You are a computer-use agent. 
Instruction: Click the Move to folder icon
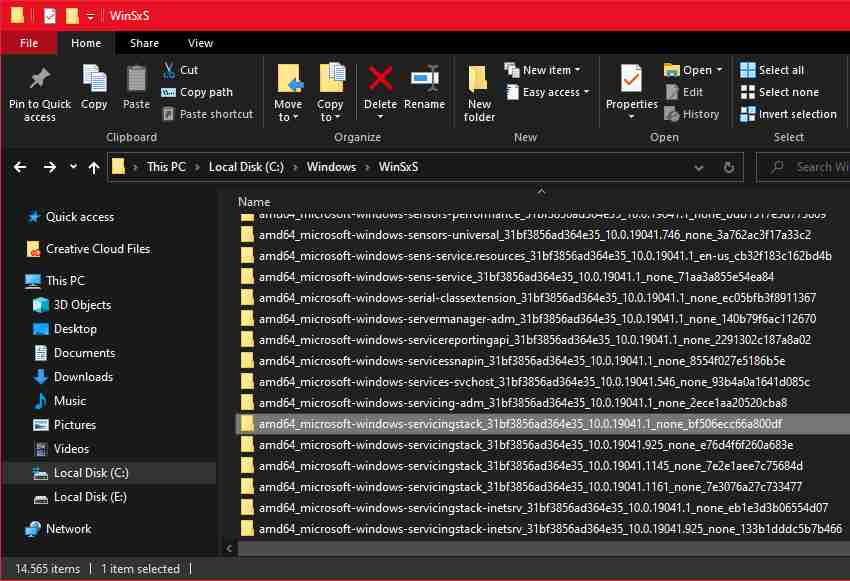click(x=288, y=79)
